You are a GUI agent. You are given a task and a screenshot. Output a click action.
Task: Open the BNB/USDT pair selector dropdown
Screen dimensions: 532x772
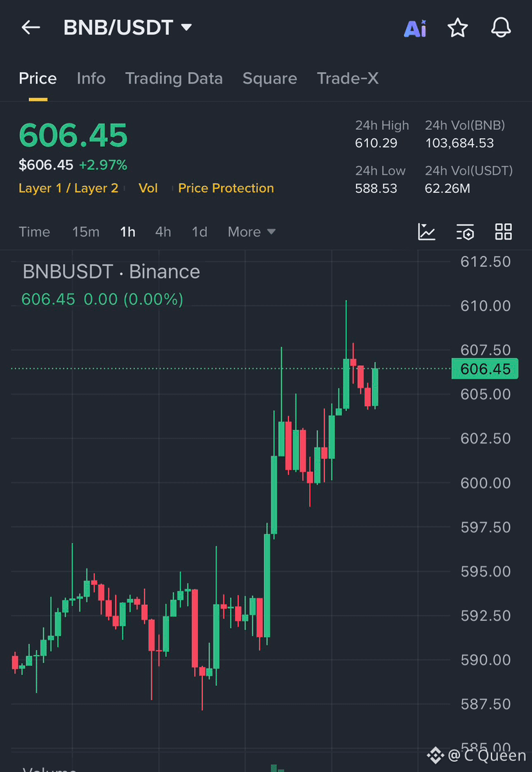(x=128, y=28)
